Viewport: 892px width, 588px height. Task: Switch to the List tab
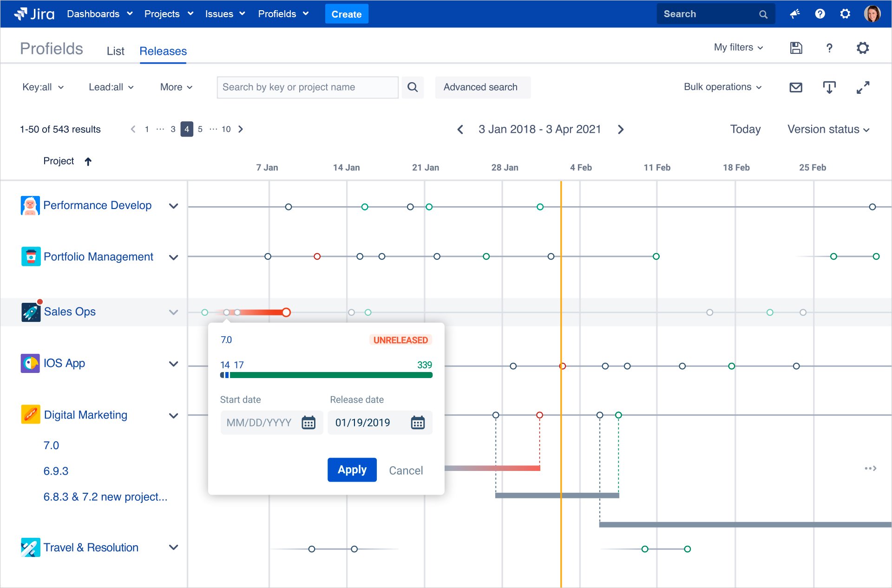[x=115, y=51]
